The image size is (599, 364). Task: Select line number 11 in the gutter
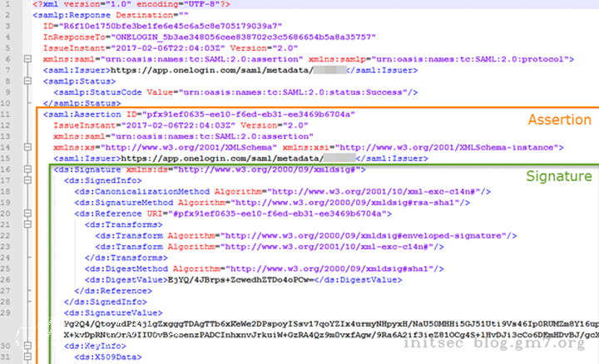click(x=8, y=114)
